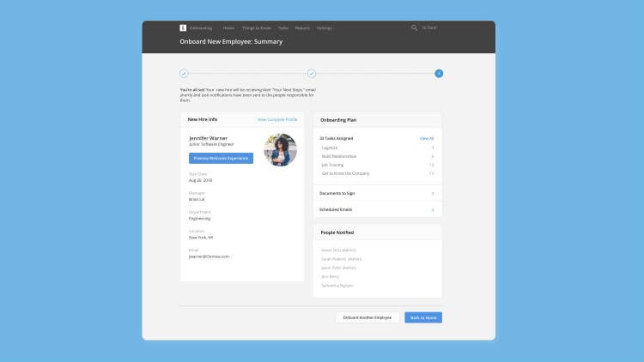644x362 pixels.
Task: Click Sarah Roberts in People Notified
Action: click(x=341, y=259)
